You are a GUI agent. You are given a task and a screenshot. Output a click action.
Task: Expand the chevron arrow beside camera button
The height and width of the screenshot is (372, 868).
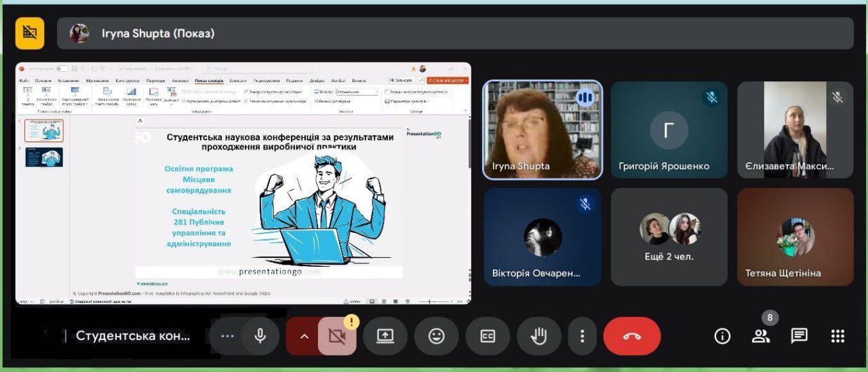pos(304,336)
